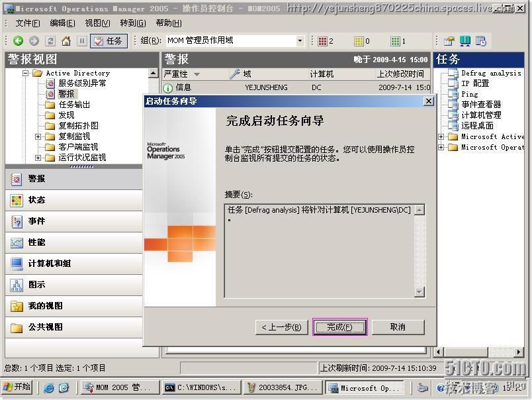Open the 状态 navigation pane button
532x400 pixels.
click(x=74, y=200)
